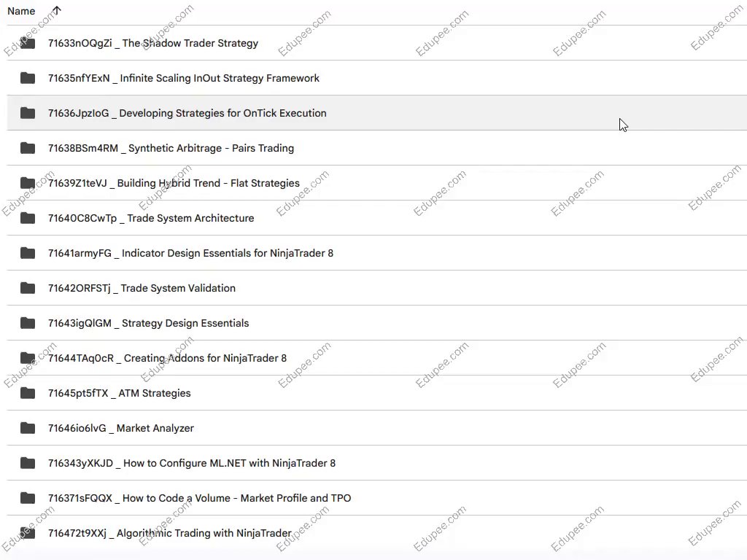Click the folder icon for Creating Addons for NinjaTrader 8
747x560 pixels.
pos(28,358)
